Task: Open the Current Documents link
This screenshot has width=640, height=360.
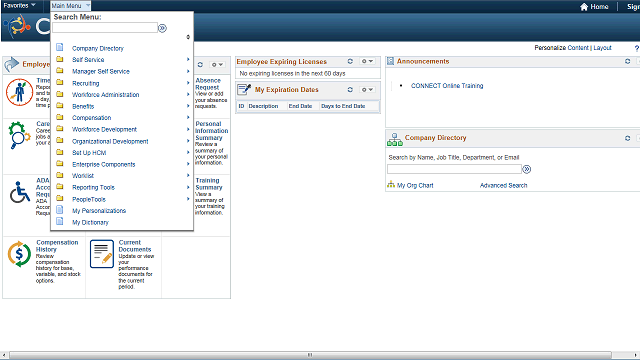Action: pos(135,246)
